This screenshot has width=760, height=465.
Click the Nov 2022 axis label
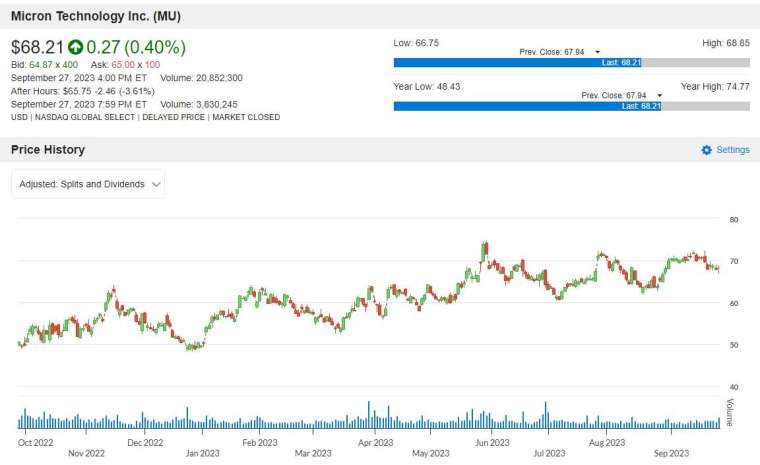coord(86,453)
